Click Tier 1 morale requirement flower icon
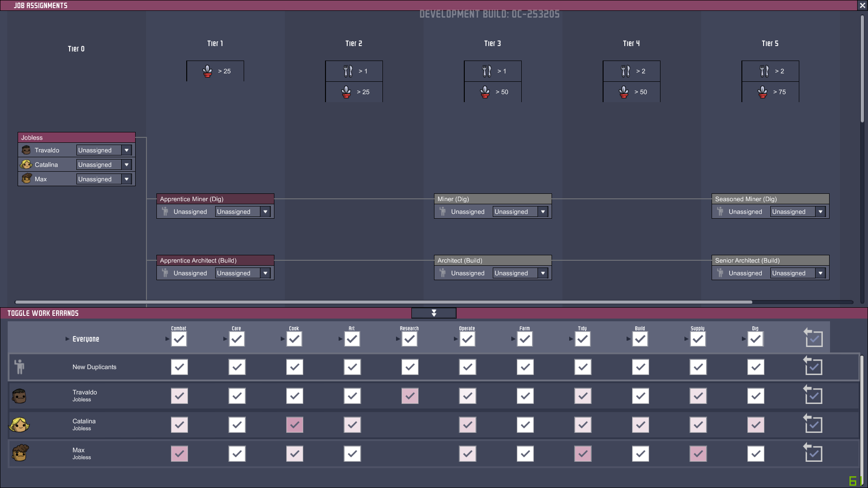This screenshot has width=868, height=488. coord(207,71)
